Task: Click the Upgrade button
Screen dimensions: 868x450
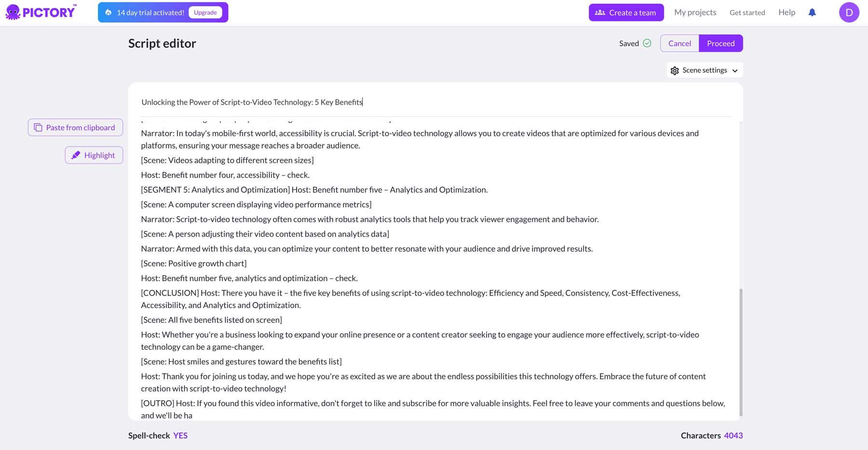Action: point(205,13)
